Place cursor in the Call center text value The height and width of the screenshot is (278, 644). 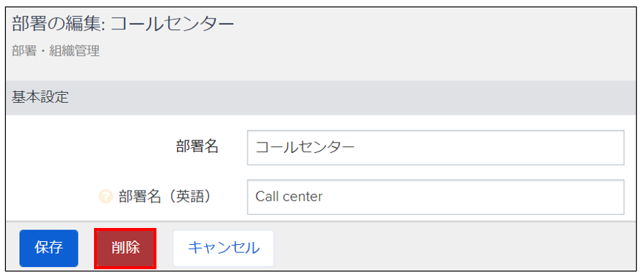(289, 196)
